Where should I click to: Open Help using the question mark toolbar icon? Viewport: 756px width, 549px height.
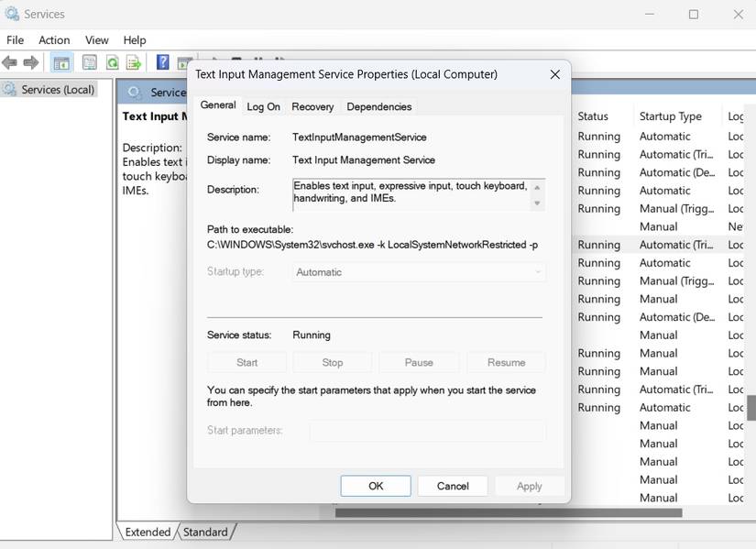click(162, 62)
